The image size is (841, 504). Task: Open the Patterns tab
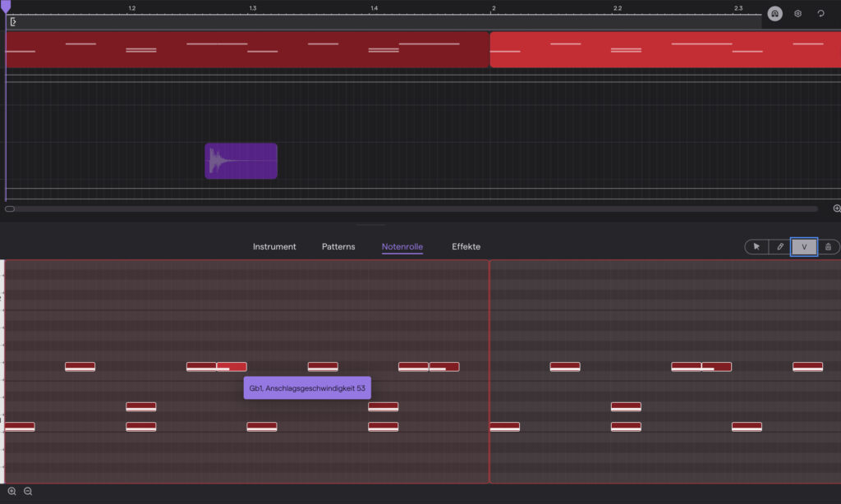[x=338, y=246]
